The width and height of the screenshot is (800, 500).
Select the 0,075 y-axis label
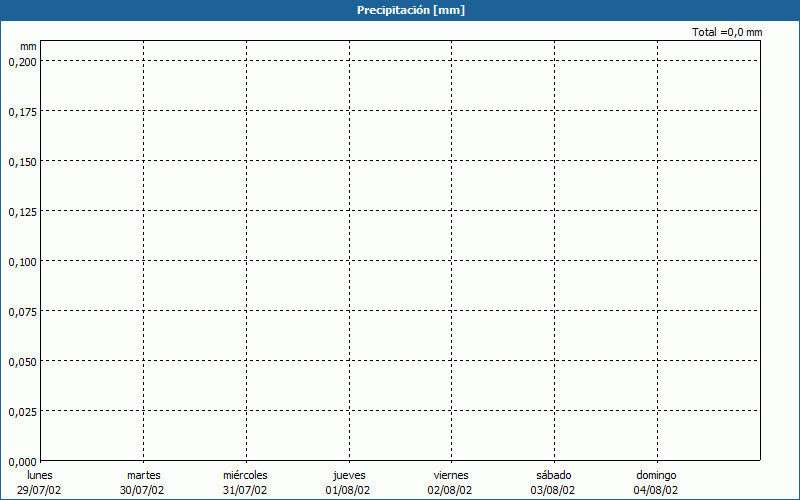pyautogui.click(x=22, y=312)
